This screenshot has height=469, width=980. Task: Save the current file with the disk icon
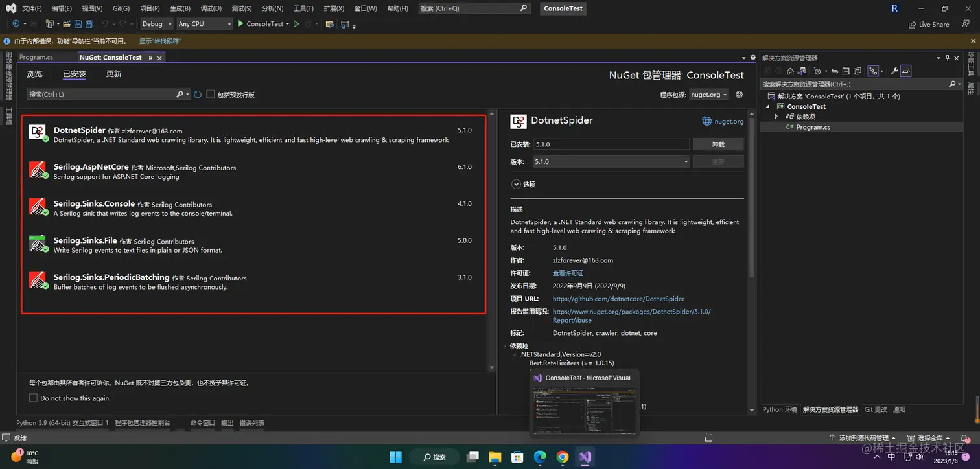78,24
